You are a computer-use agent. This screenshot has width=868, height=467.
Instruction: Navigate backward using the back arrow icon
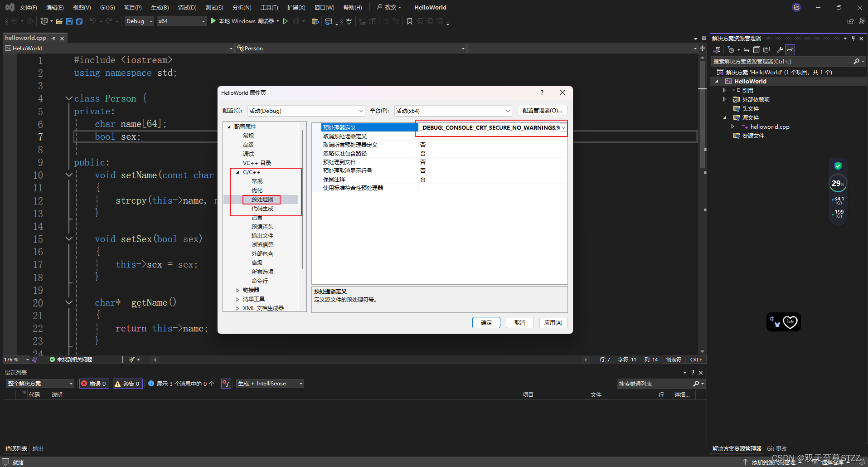(13, 21)
